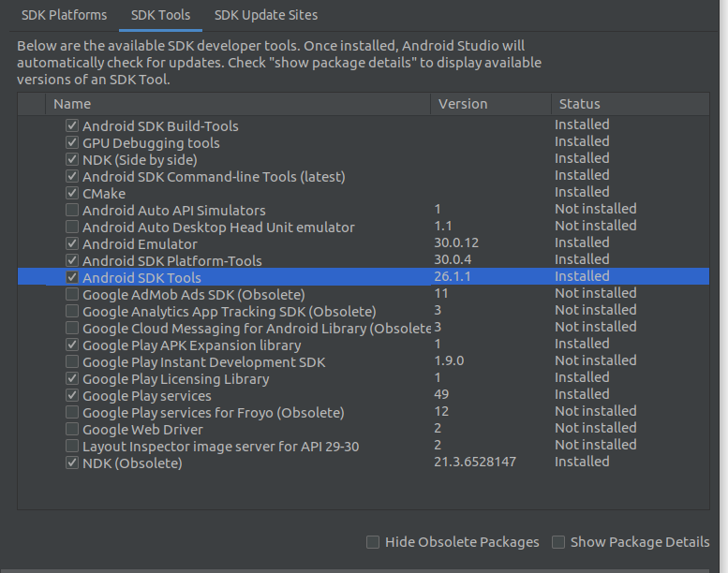Open the SDK Update Sites tab
Image resolution: width=728 pixels, height=573 pixels.
pyautogui.click(x=266, y=15)
